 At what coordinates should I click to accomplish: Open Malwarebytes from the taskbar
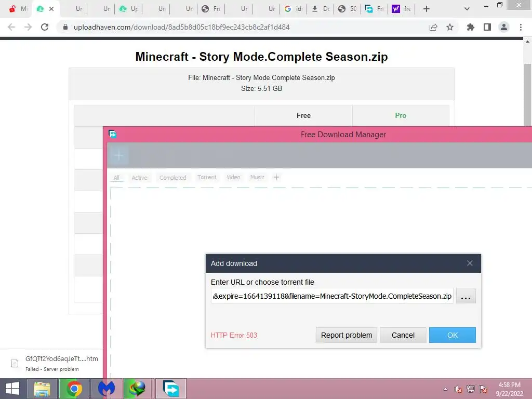click(x=106, y=389)
